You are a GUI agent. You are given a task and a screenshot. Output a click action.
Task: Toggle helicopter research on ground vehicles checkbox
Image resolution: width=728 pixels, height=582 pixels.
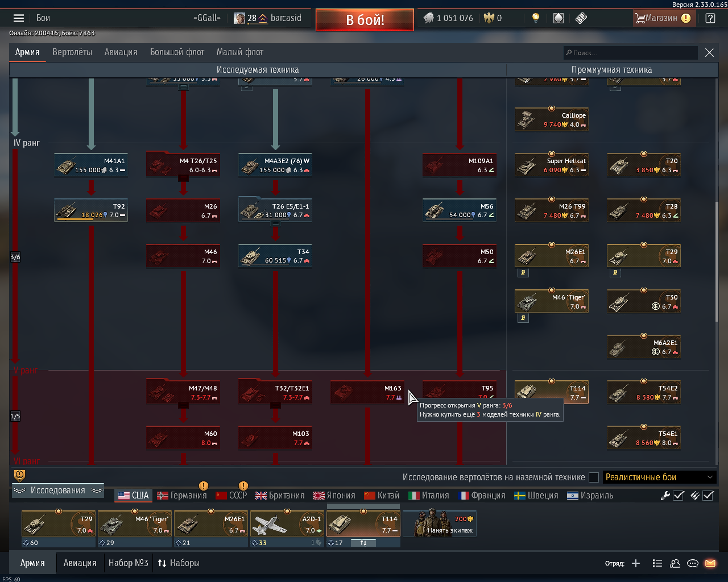pos(594,477)
